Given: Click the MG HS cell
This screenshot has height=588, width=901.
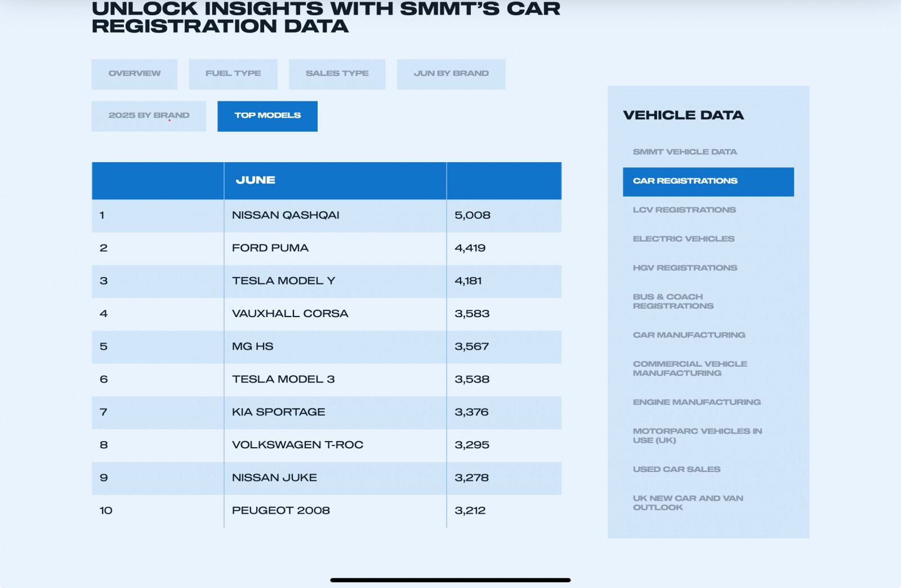Looking at the screenshot, I should pos(335,347).
